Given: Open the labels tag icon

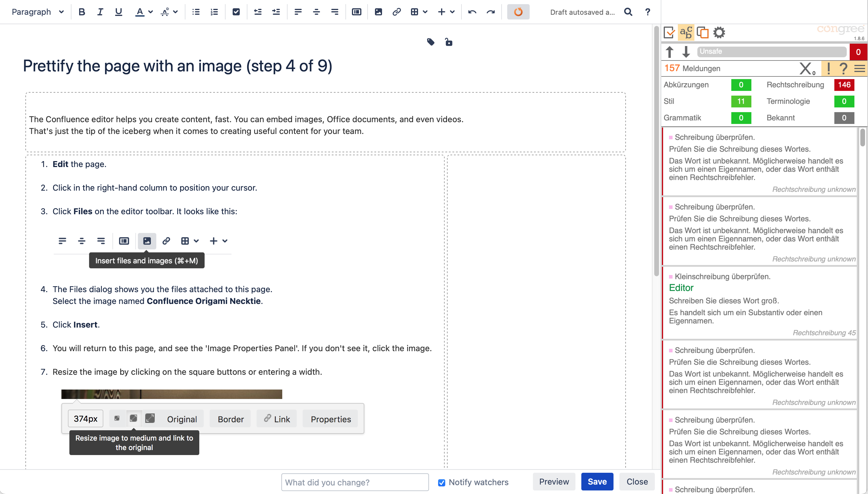Looking at the screenshot, I should pyautogui.click(x=431, y=42).
